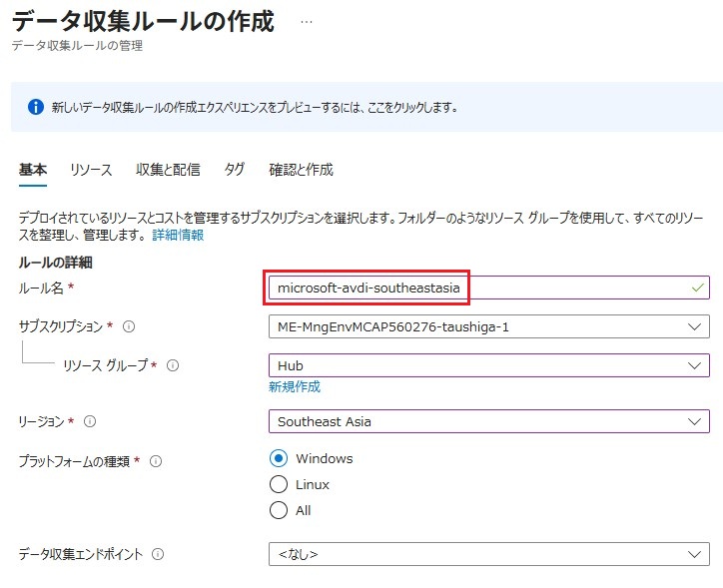Image resolution: width=723 pixels, height=588 pixels.
Task: Click the blue info icon in the banner
Action: [36, 107]
